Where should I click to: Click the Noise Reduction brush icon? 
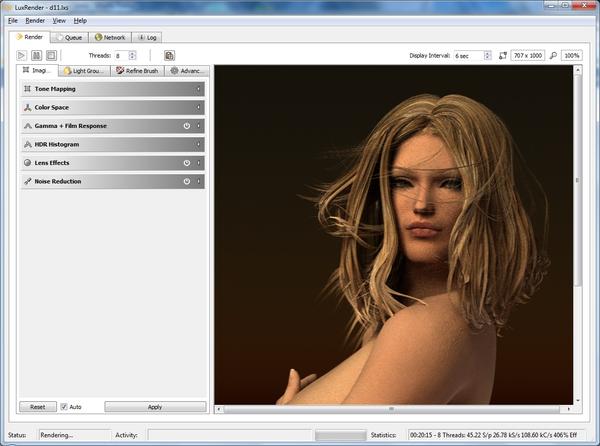[27, 181]
